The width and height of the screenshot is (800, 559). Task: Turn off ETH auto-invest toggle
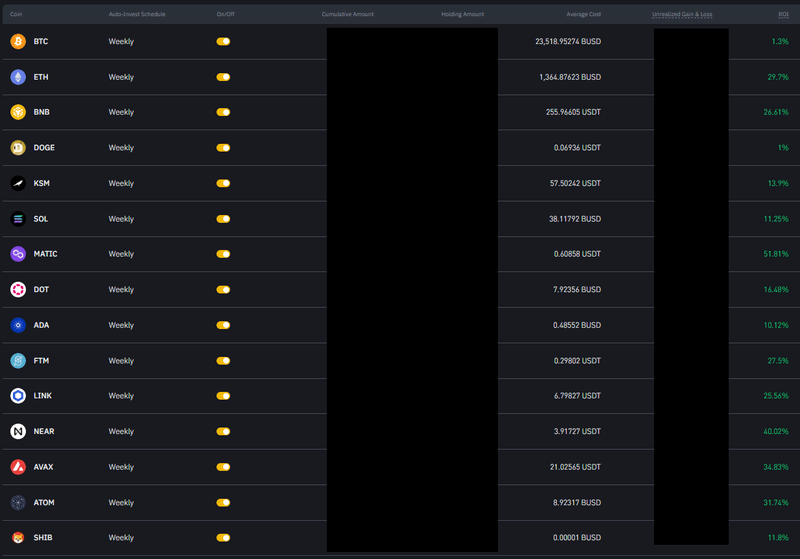[223, 77]
